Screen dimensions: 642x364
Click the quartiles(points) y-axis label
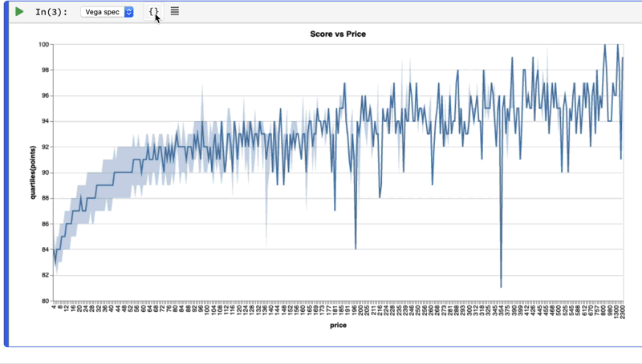tap(35, 172)
